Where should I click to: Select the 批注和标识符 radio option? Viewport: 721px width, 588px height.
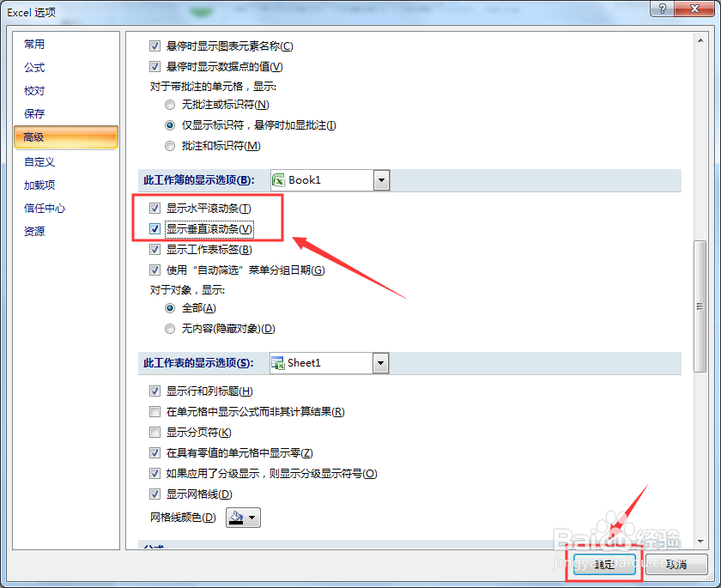(x=170, y=145)
